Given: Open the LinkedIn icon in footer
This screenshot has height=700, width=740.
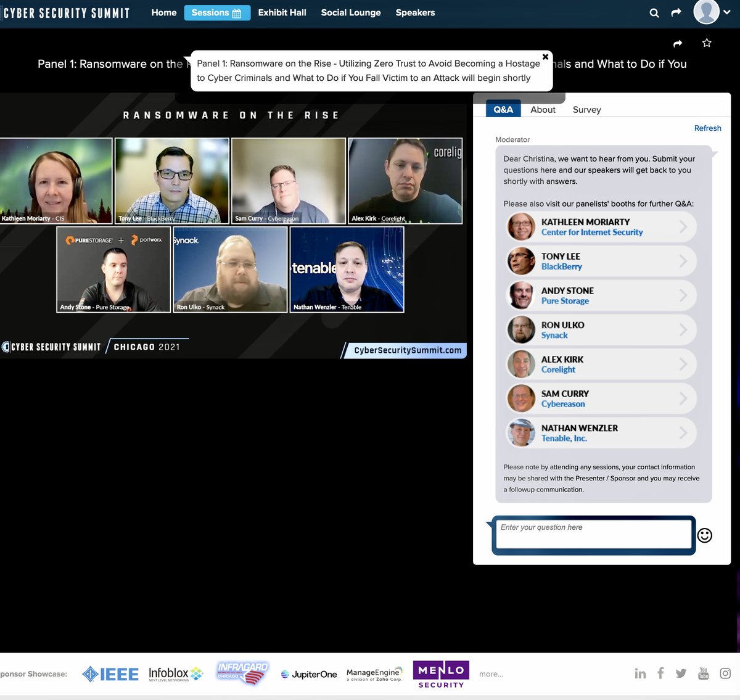Looking at the screenshot, I should pyautogui.click(x=640, y=673).
